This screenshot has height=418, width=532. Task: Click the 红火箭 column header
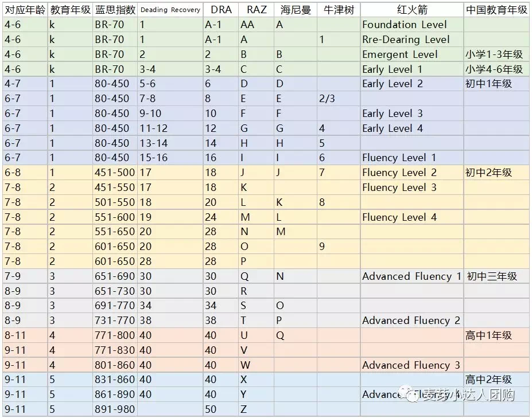(412, 10)
